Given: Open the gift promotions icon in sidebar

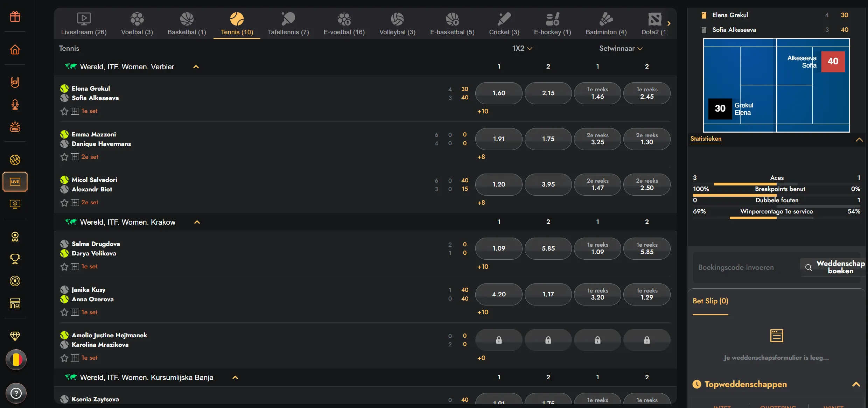Looking at the screenshot, I should [x=15, y=16].
